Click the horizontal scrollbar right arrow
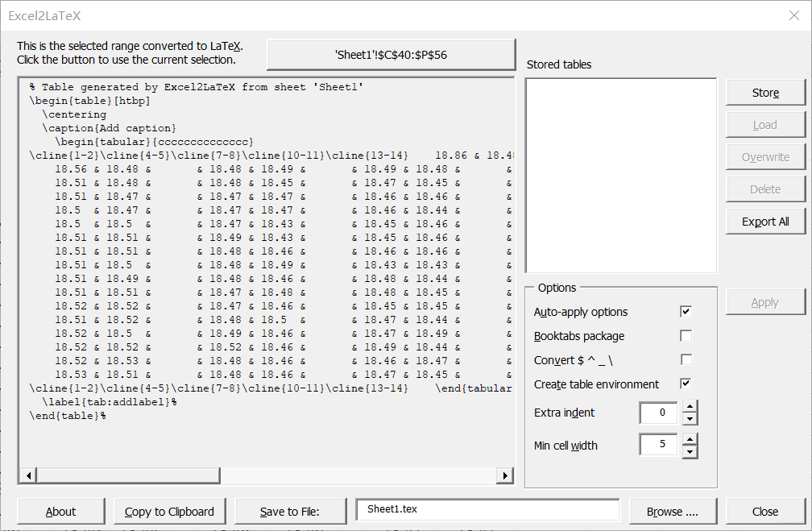Image resolution: width=812 pixels, height=531 pixels. (x=504, y=475)
